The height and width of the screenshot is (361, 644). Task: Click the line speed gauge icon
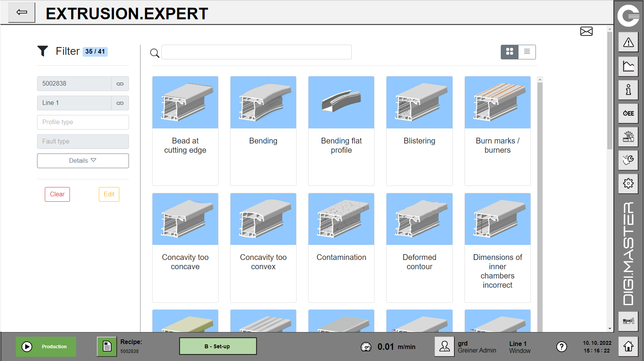(x=366, y=347)
